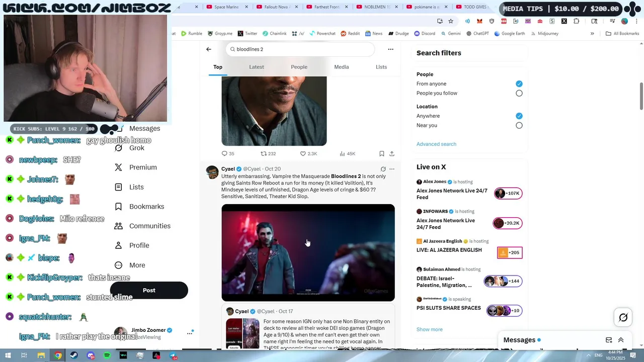Image resolution: width=644 pixels, height=362 pixels.
Task: Join PSI SLUTS SHARE SPACES +10 space
Action: (504, 311)
